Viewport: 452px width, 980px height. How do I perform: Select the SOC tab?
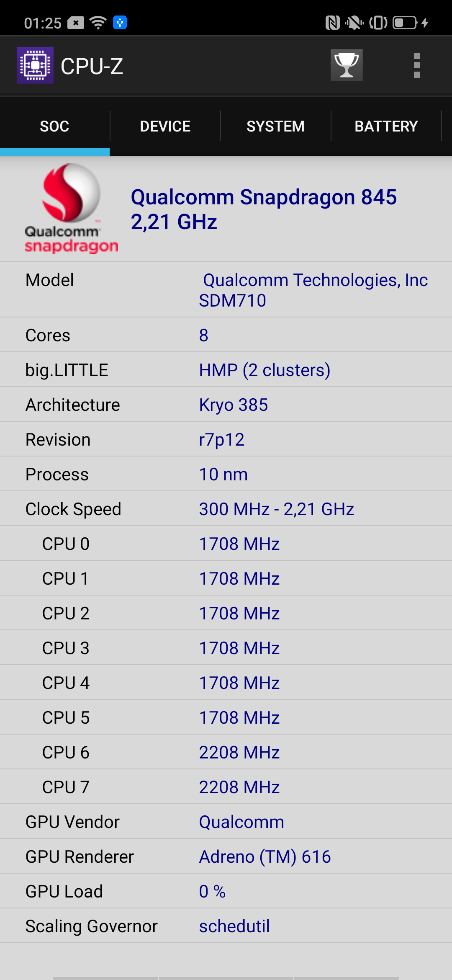tap(54, 126)
